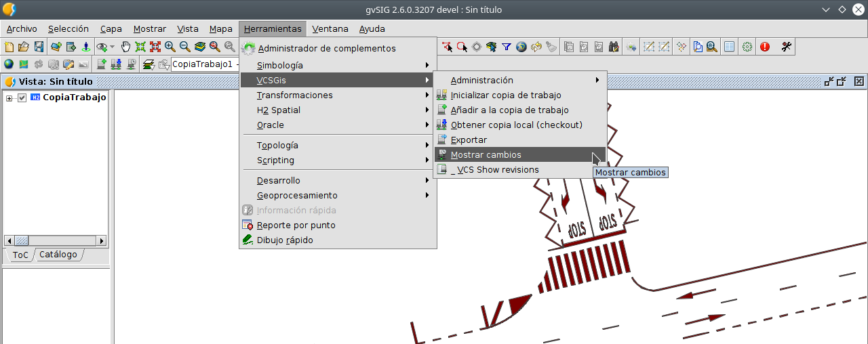This screenshot has width=868, height=344.
Task: Click the add layer icon
Action: (x=56, y=47)
